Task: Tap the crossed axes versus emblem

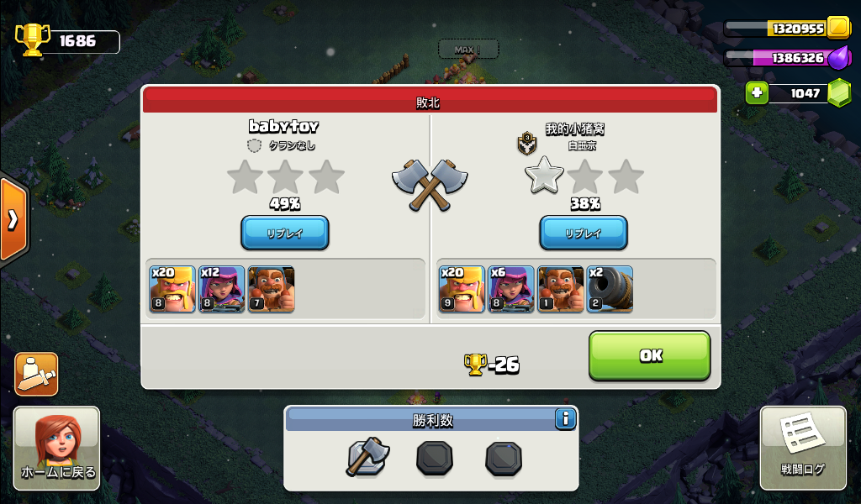Action: [x=430, y=185]
